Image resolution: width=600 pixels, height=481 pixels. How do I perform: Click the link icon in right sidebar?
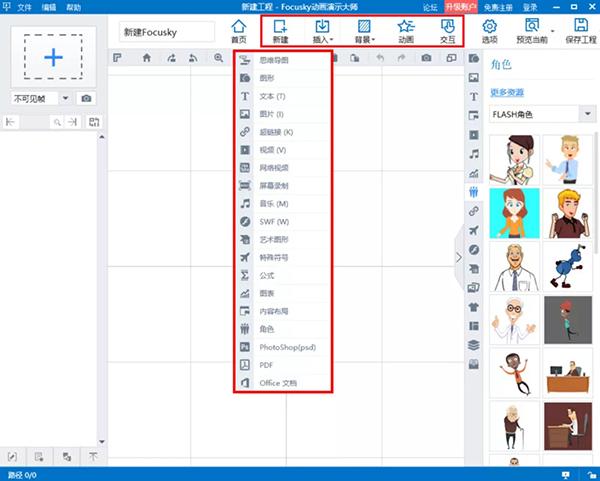474,211
